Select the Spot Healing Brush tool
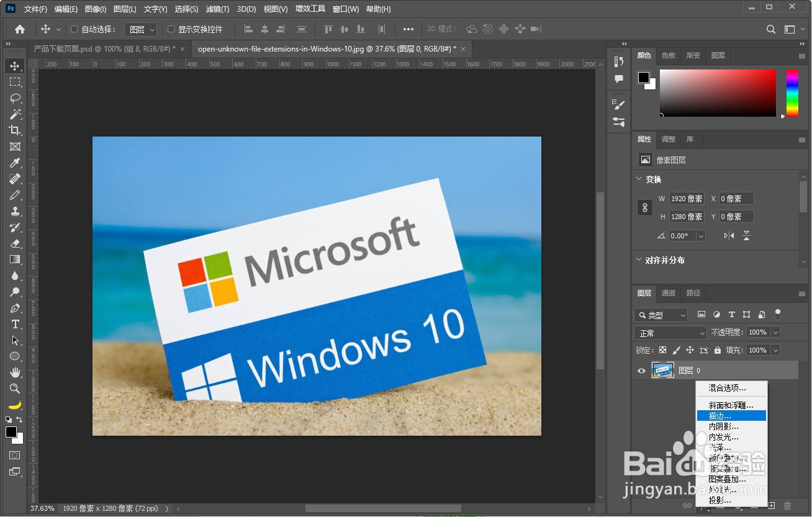 [15, 179]
